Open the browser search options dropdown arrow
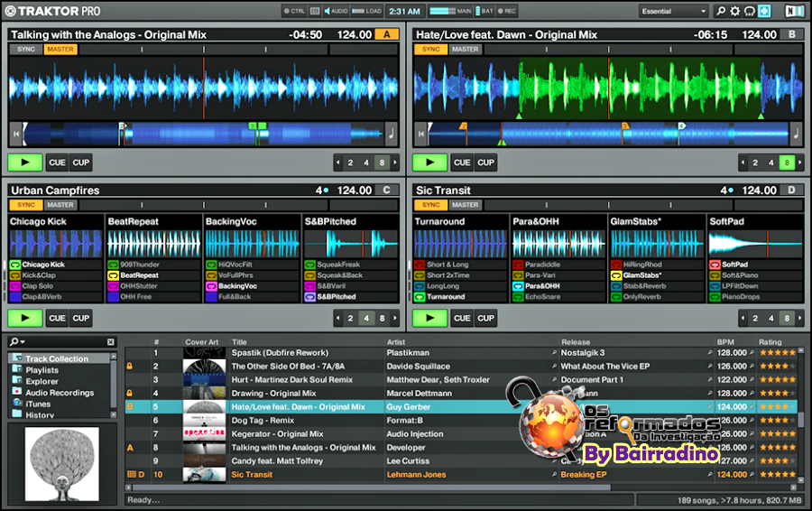The width and height of the screenshot is (812, 511). coord(23,342)
